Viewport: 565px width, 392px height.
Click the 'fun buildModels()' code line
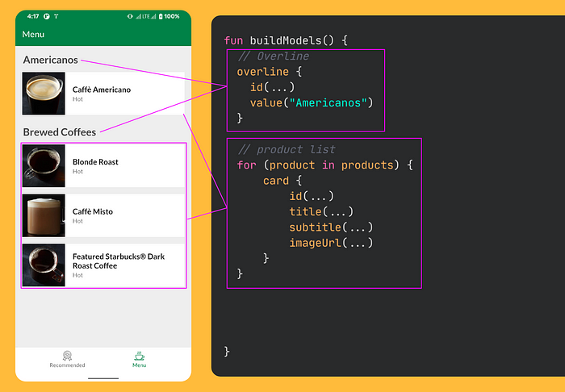click(286, 40)
